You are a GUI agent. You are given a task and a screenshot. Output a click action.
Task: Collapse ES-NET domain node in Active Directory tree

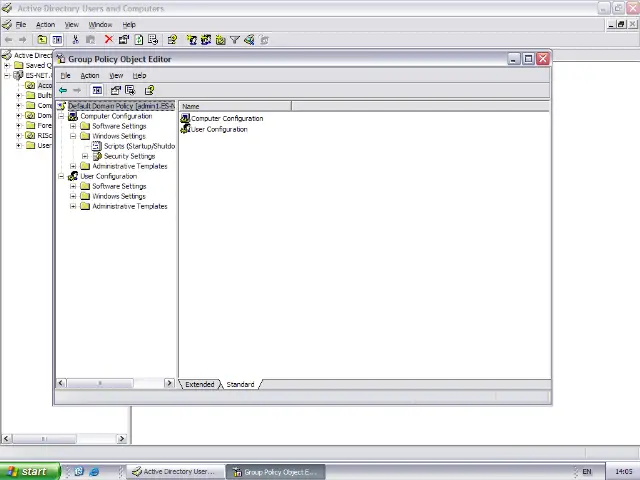coord(7,76)
